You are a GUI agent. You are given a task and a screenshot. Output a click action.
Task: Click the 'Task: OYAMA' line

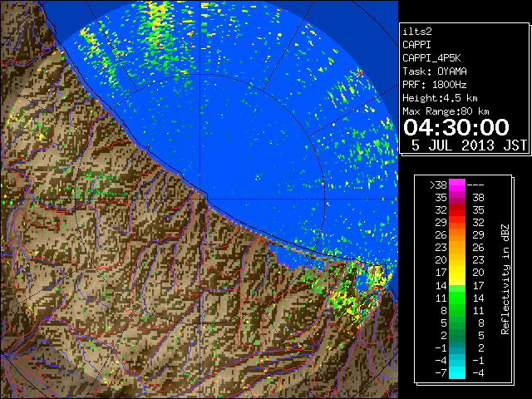pyautogui.click(x=434, y=71)
